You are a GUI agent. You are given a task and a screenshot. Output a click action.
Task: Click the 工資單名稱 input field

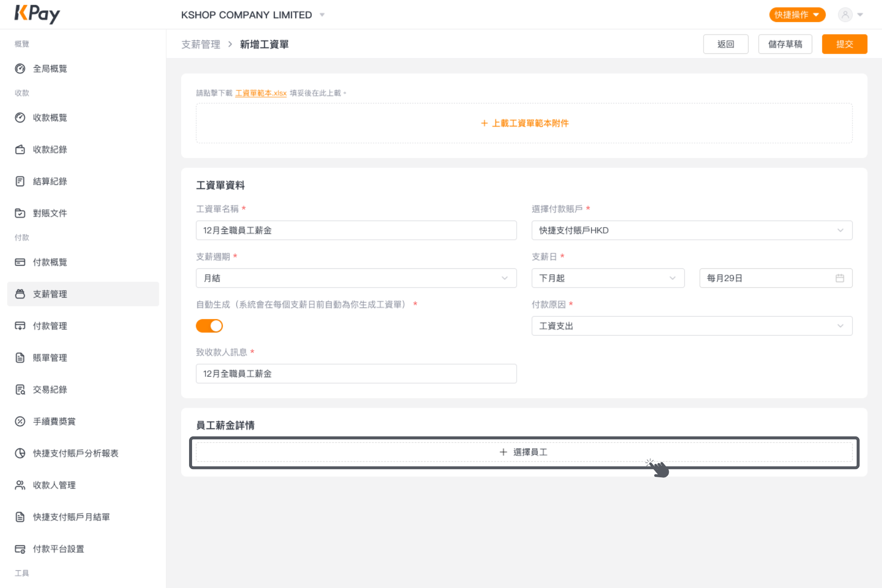click(356, 230)
